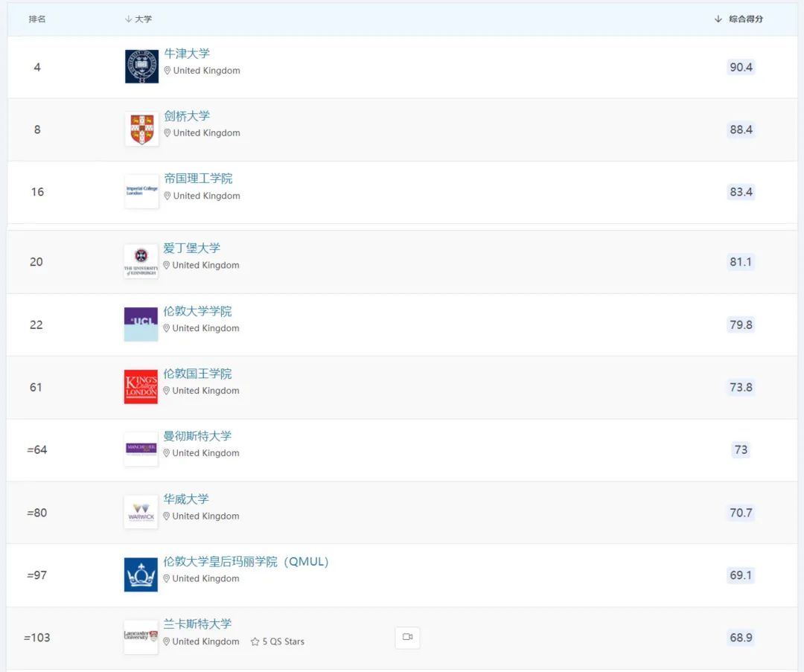Screen dimensions: 804x672
Task: Click the score 73.8
Action: pos(741,388)
